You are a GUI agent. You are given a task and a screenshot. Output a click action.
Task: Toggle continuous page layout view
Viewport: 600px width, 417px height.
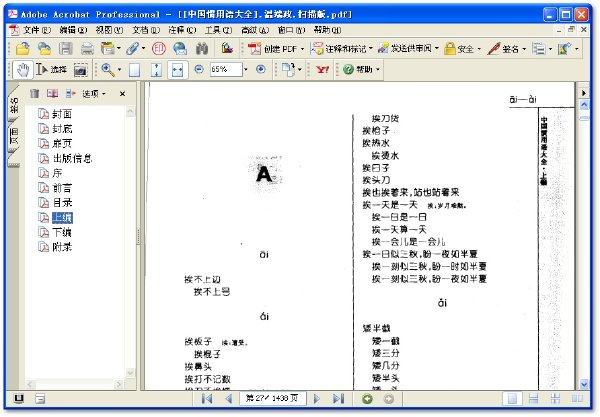[x=533, y=399]
